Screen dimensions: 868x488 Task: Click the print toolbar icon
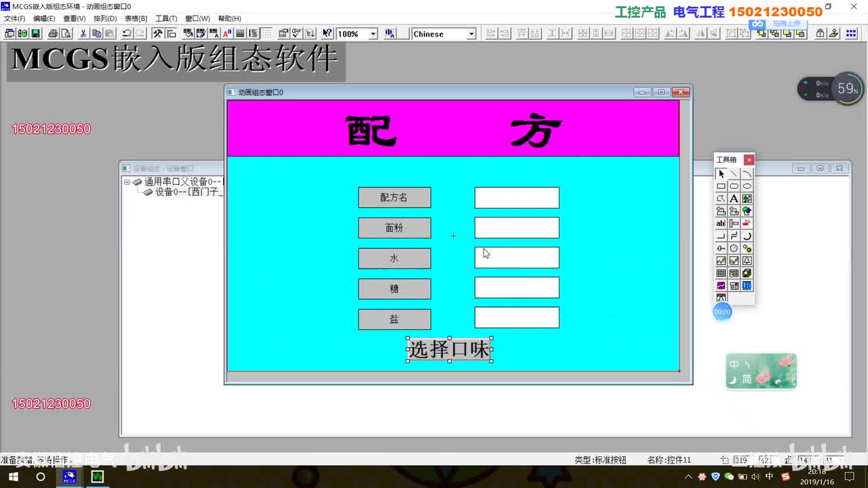pyautogui.click(x=53, y=33)
